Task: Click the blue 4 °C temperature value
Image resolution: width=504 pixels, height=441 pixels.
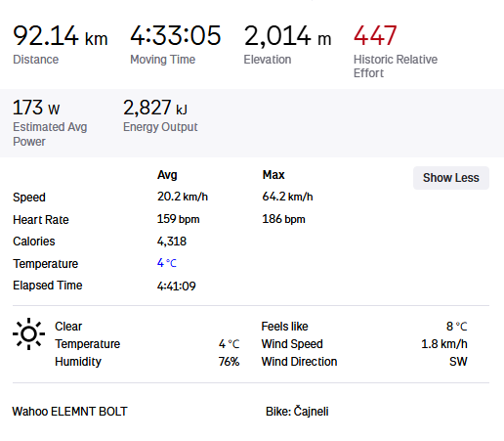Action: 167,263
